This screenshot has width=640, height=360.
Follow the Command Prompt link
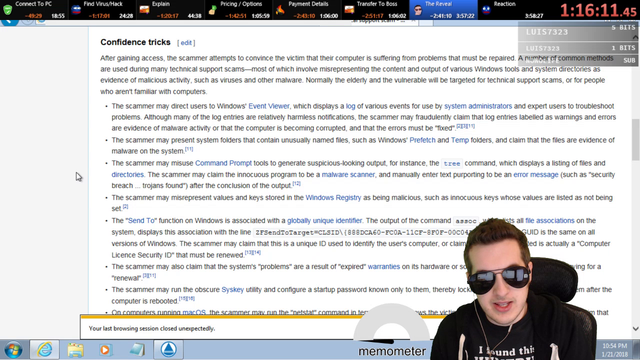pyautogui.click(x=223, y=163)
